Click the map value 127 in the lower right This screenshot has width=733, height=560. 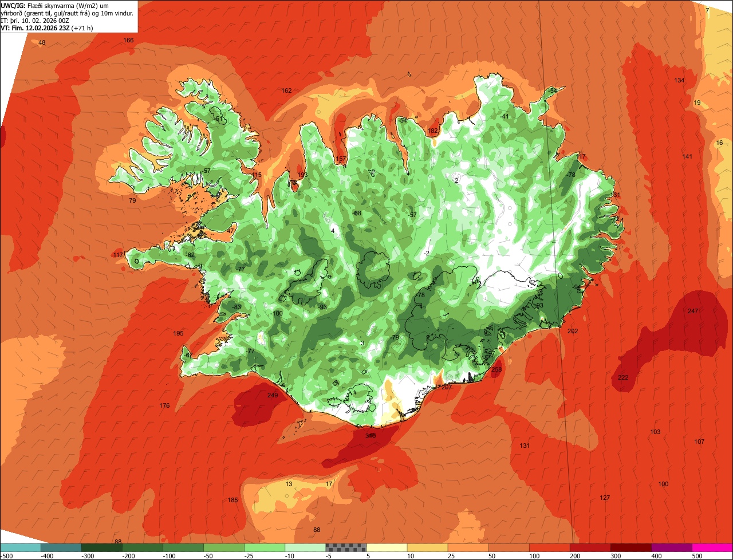pyautogui.click(x=605, y=497)
